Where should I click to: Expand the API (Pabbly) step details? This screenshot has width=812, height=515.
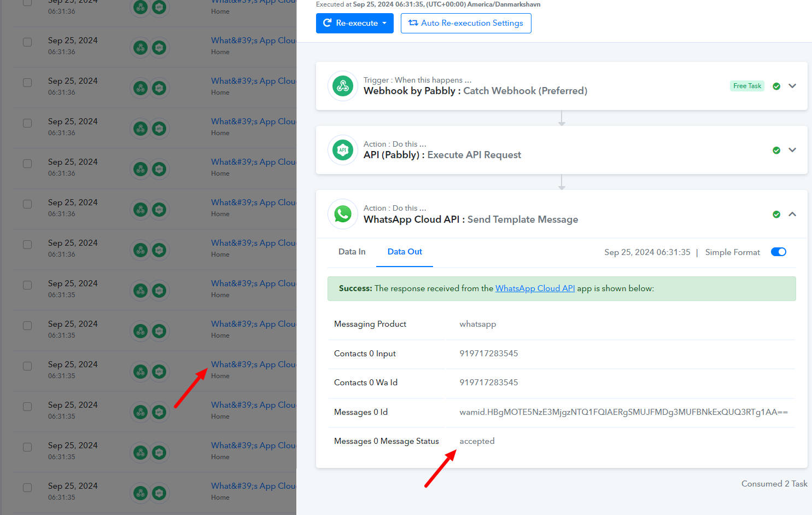coord(792,150)
